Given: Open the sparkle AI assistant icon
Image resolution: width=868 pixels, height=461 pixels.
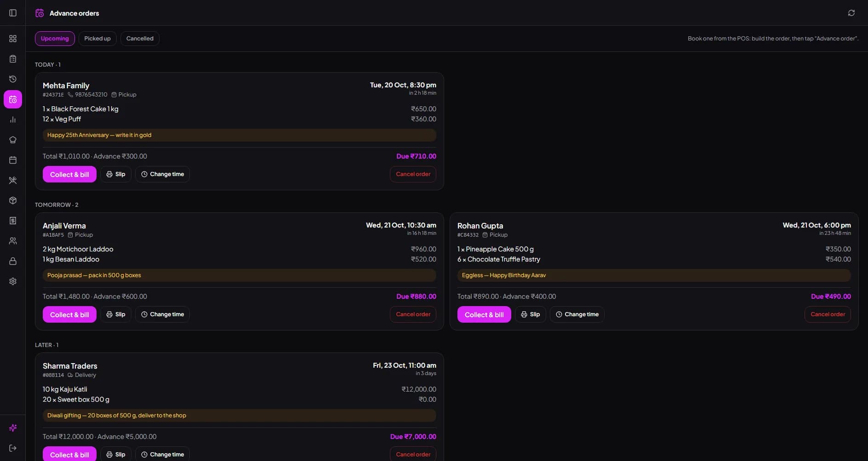Looking at the screenshot, I should tap(13, 428).
